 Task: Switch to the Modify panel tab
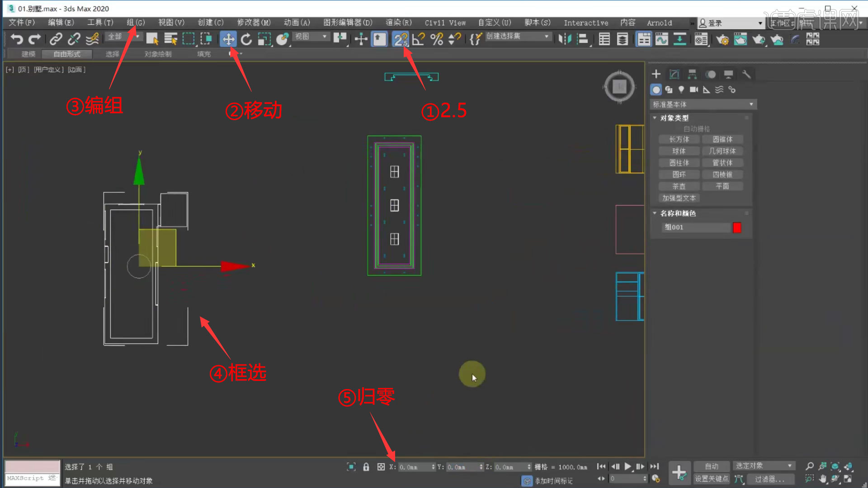coord(674,74)
